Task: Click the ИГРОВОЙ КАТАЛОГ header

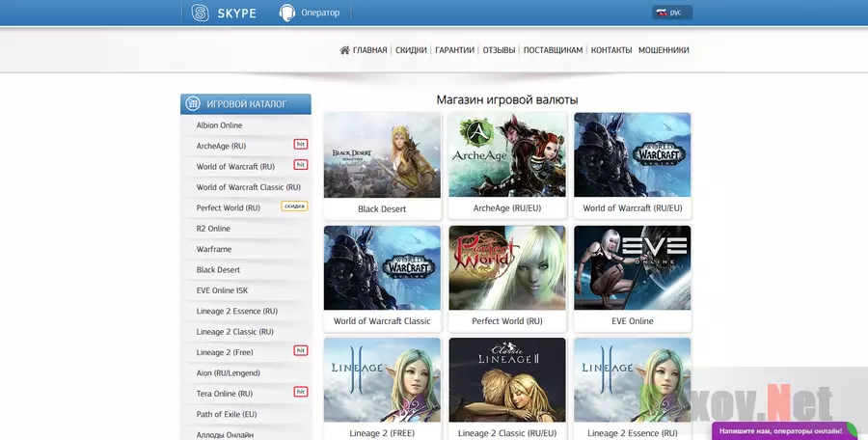Action: coord(245,103)
